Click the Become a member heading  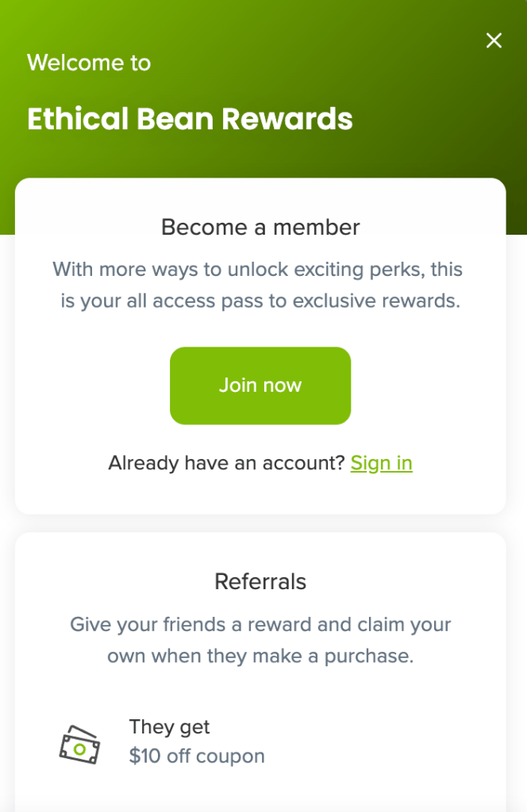click(260, 228)
